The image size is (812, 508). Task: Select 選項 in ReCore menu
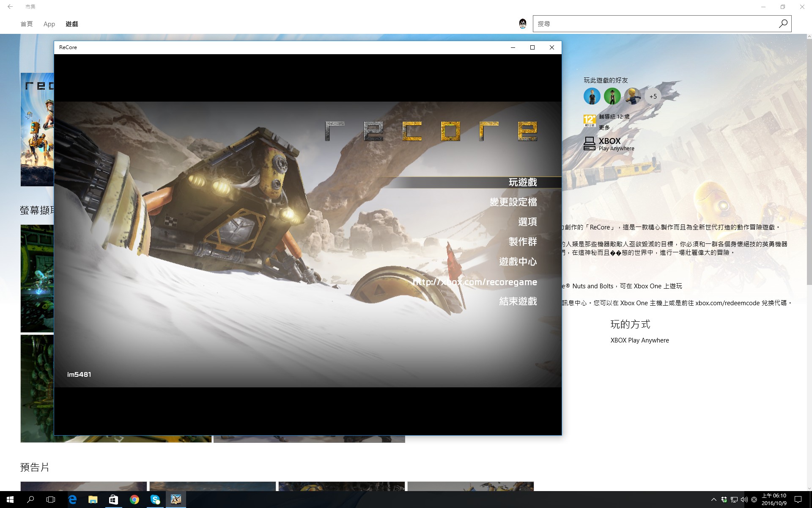click(x=527, y=222)
